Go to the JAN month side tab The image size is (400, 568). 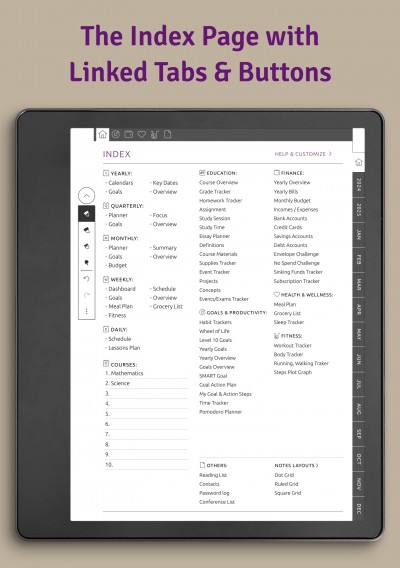(x=358, y=235)
